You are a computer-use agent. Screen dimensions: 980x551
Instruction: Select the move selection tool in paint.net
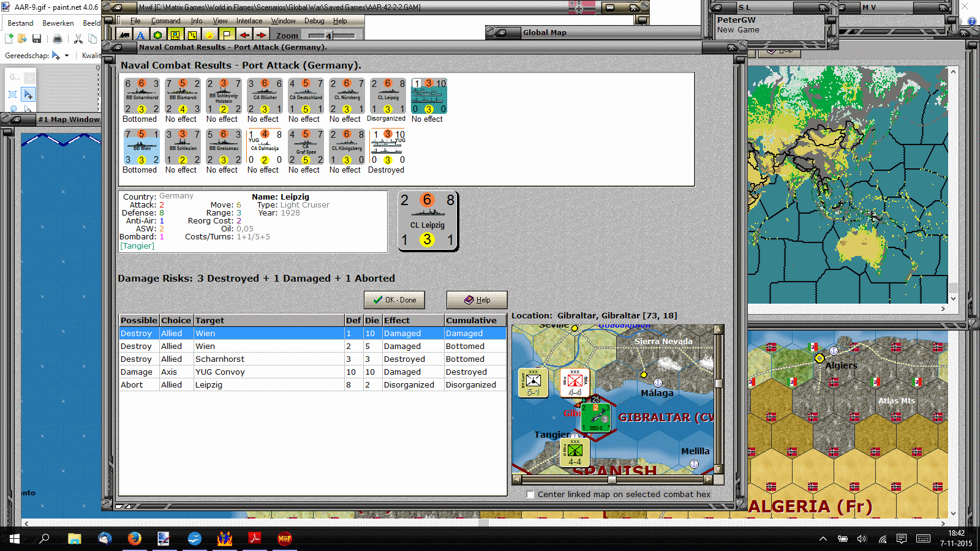(28, 94)
